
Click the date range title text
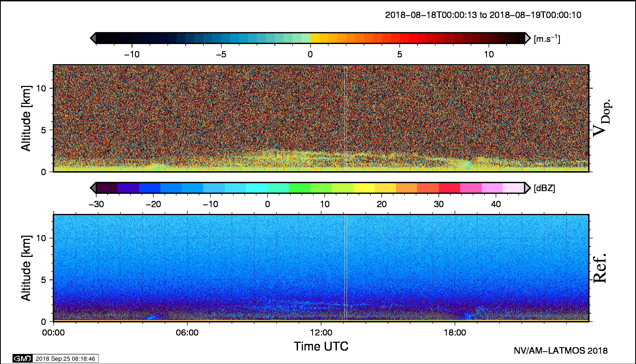483,15
